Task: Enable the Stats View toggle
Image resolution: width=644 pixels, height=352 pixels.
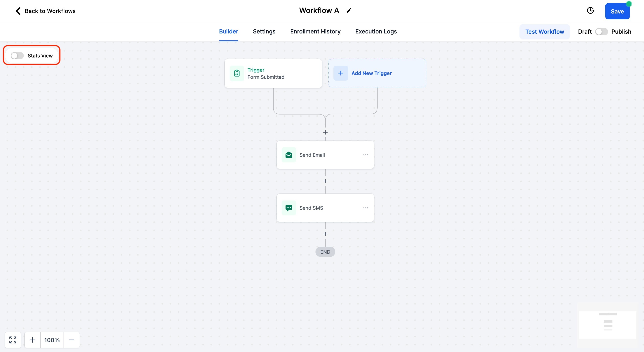Action: point(17,56)
